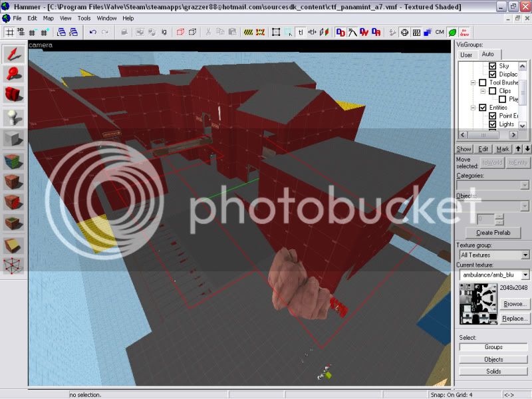Select the Entity tool
Image resolution: width=532 pixels, height=399 pixels.
tap(13, 118)
